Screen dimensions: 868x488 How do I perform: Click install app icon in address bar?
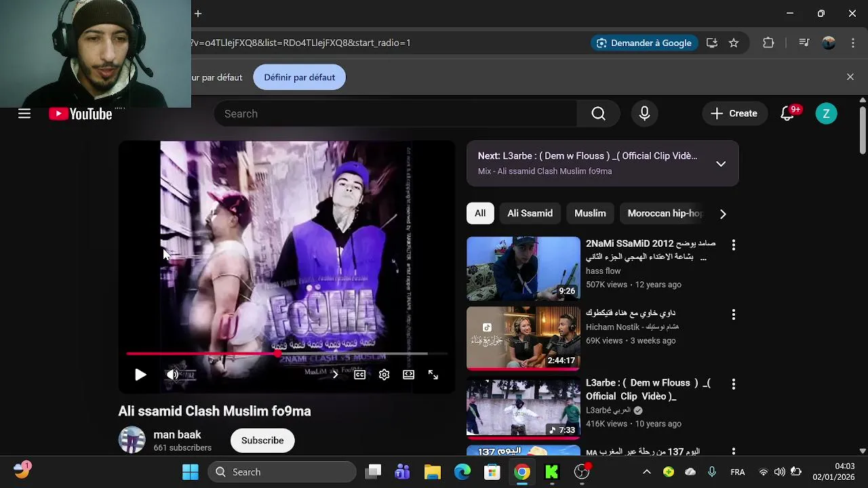click(712, 43)
